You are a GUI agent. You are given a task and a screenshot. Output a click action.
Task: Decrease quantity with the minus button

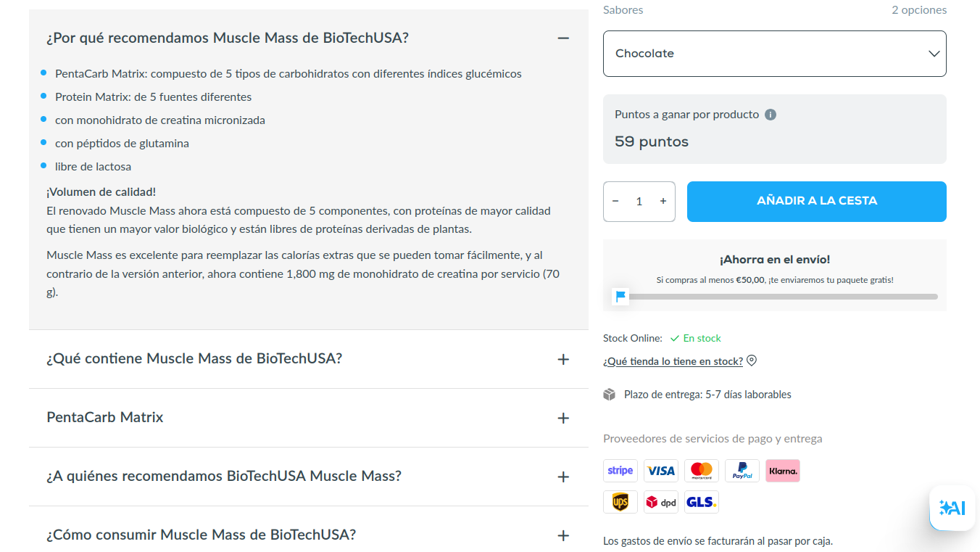click(616, 202)
